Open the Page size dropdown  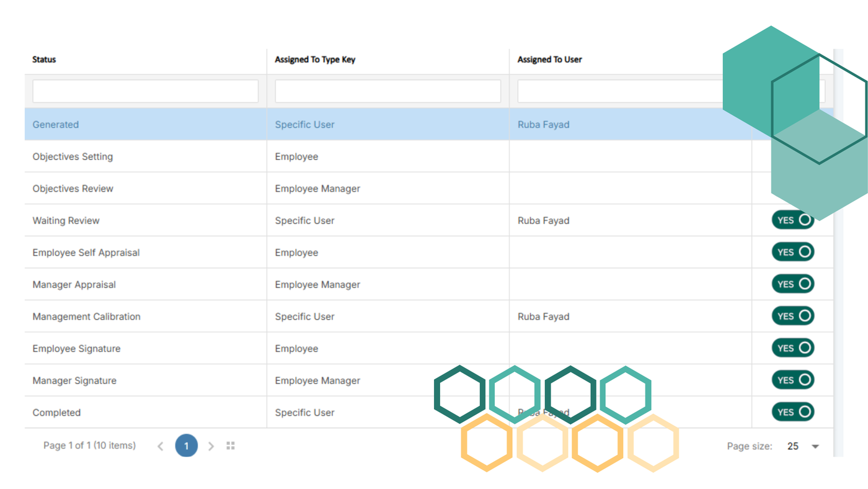pyautogui.click(x=804, y=446)
